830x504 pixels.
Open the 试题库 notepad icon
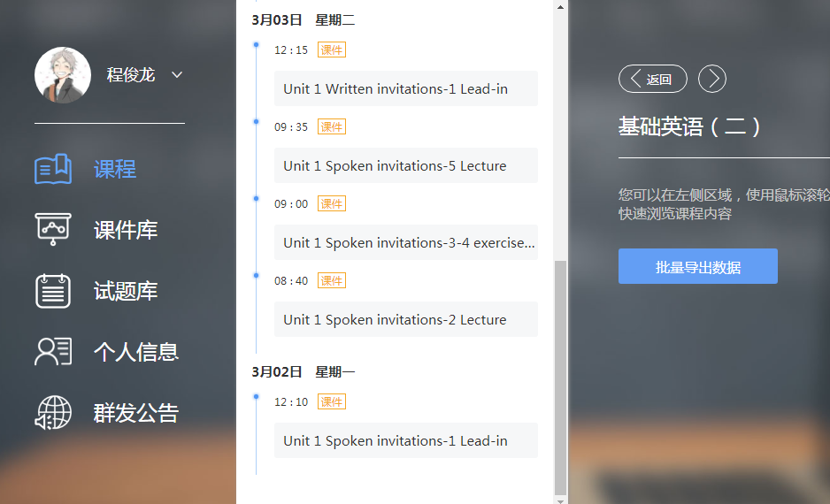53,291
